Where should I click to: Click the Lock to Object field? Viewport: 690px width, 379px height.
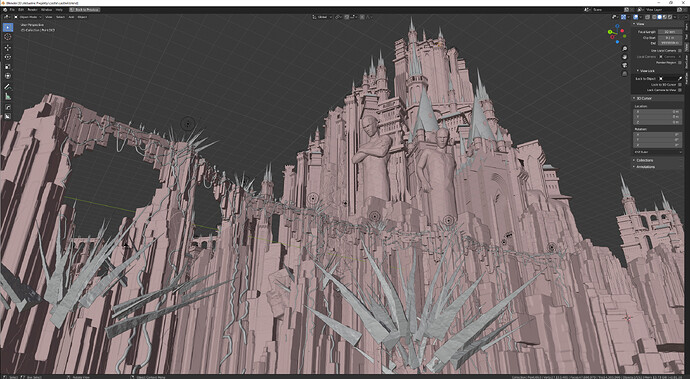click(668, 79)
